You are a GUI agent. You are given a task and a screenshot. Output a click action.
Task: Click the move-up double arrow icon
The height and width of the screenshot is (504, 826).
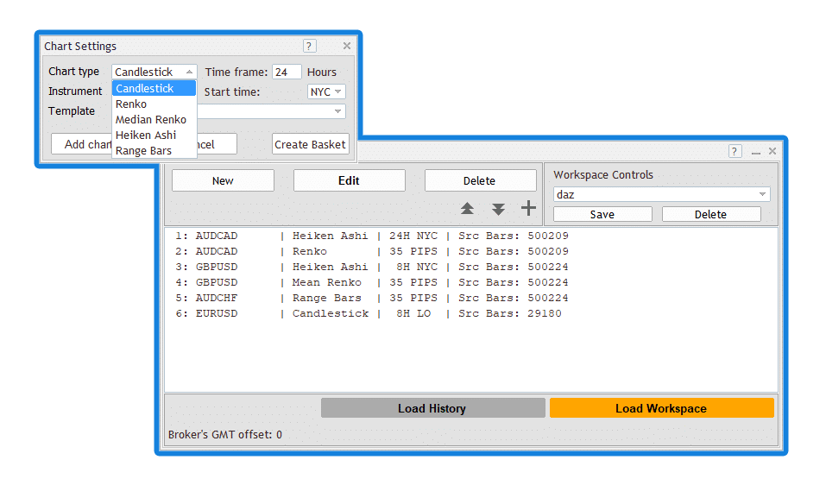point(467,209)
